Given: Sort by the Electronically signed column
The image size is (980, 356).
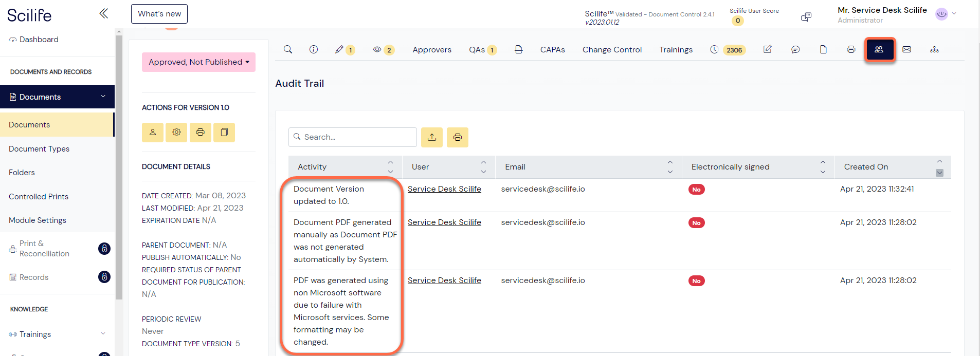Looking at the screenshot, I should [x=758, y=167].
